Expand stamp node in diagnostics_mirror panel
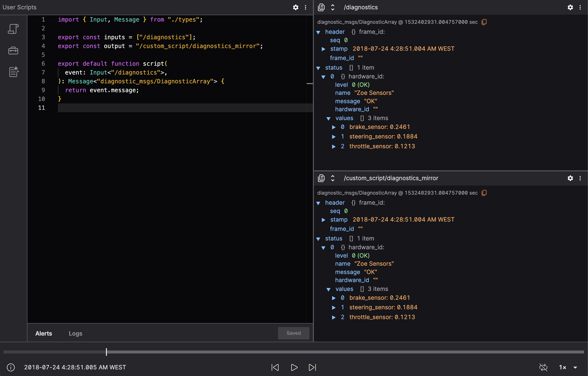This screenshot has height=376, width=588. pyautogui.click(x=323, y=220)
